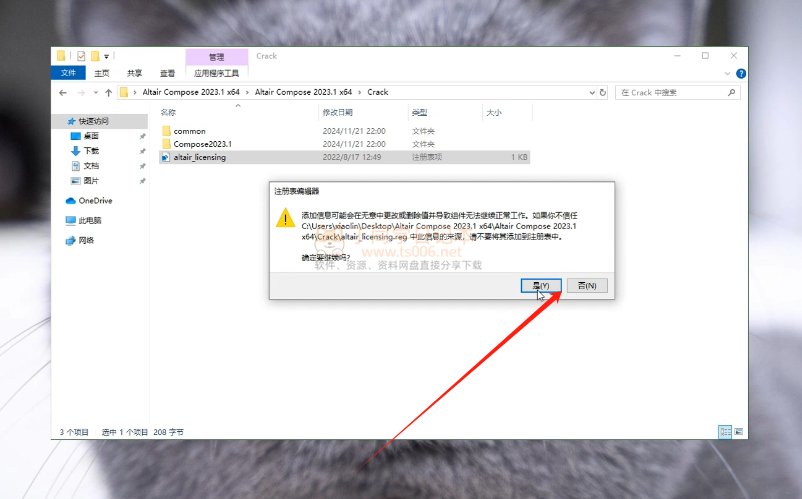Viewport: 802px width, 499px height.
Task: Click the 注册表项 type cell
Action: [x=427, y=157]
